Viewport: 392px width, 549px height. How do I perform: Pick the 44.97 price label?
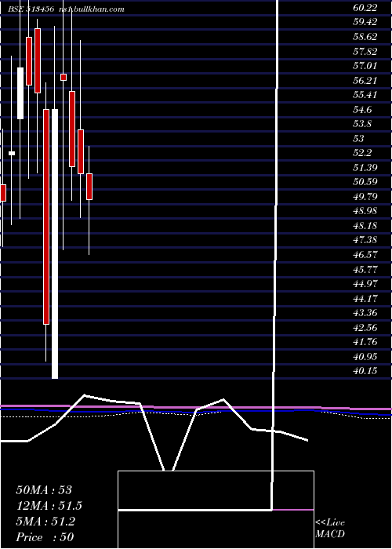[x=365, y=284]
